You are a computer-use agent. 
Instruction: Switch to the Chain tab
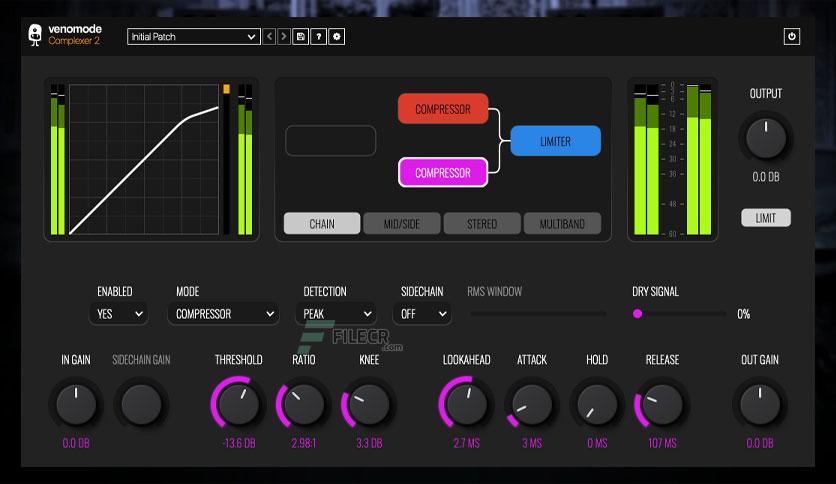click(322, 224)
